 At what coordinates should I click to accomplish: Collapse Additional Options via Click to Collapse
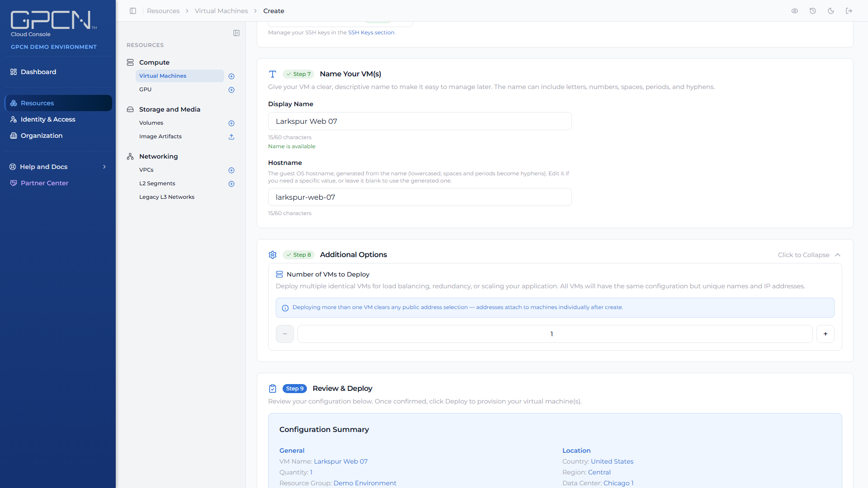(x=809, y=255)
